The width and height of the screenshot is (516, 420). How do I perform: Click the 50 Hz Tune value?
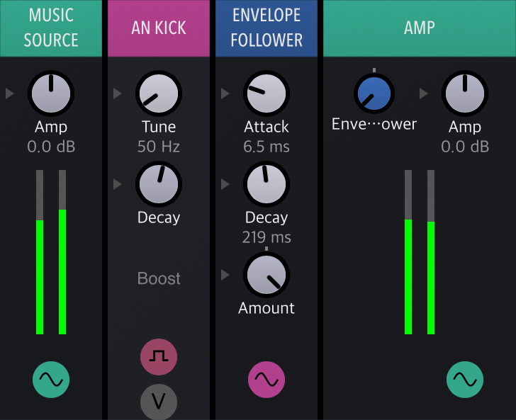pos(159,147)
